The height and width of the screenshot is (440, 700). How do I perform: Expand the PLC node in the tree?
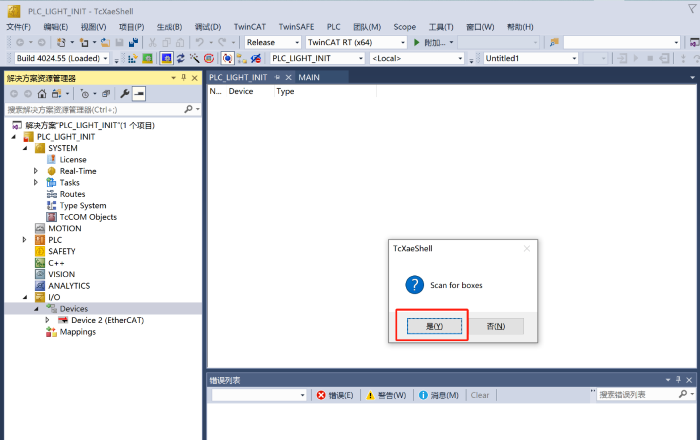[x=25, y=240]
